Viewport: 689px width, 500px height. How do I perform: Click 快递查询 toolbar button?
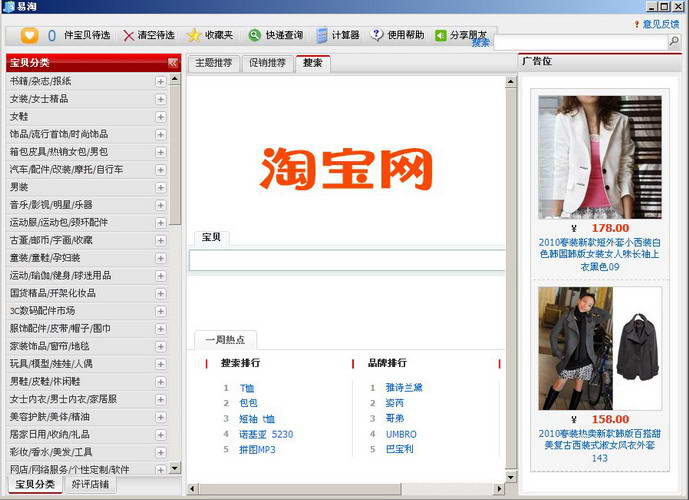(284, 35)
